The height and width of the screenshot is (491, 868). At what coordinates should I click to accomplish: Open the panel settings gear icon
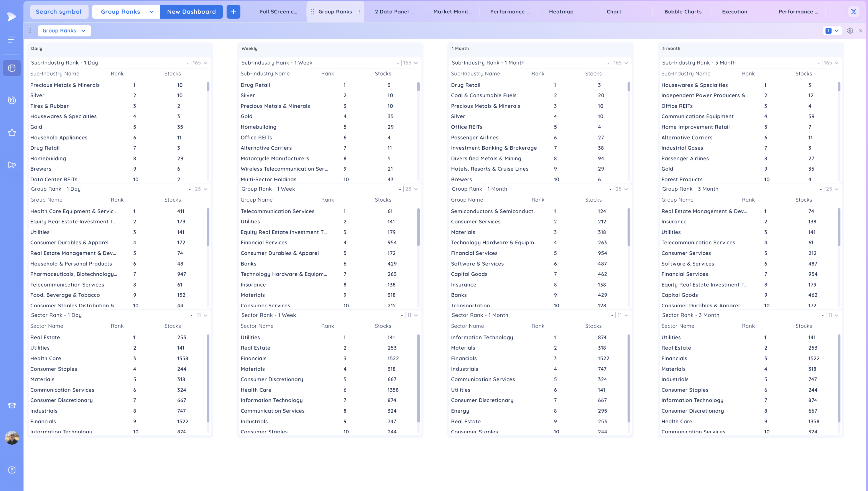(850, 31)
